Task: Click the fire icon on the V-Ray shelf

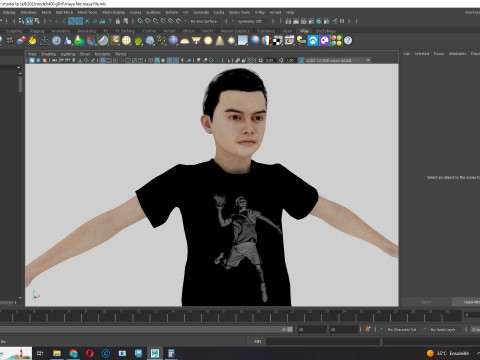Action: 32,41
